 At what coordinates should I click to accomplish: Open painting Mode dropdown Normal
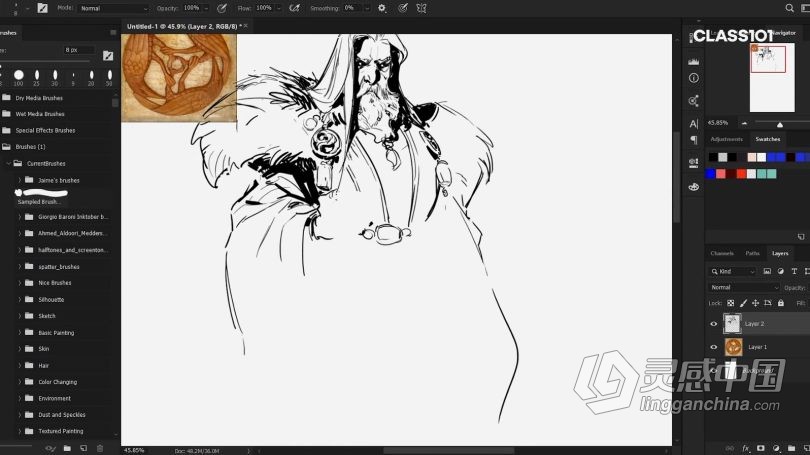tap(113, 8)
